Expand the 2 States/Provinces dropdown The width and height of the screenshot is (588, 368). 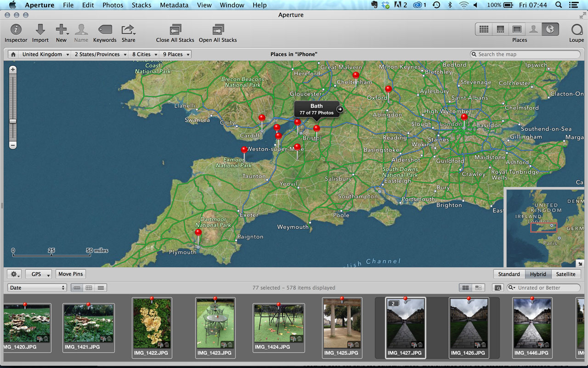point(99,54)
